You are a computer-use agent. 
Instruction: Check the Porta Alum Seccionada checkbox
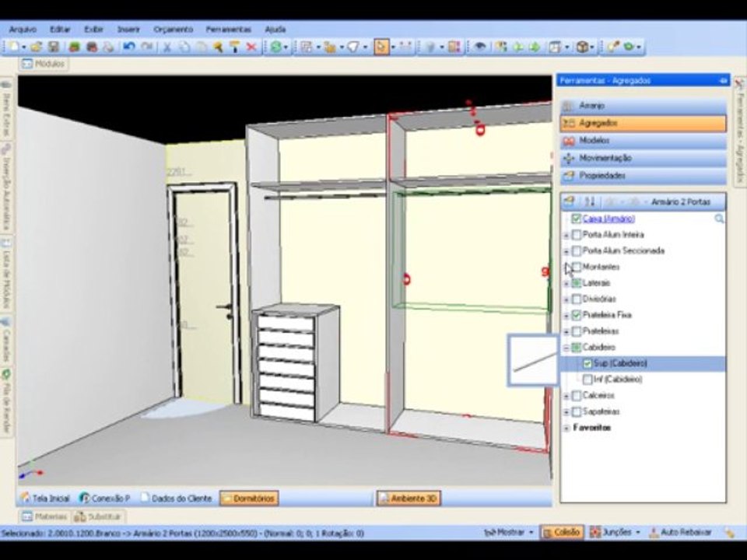[x=576, y=251]
